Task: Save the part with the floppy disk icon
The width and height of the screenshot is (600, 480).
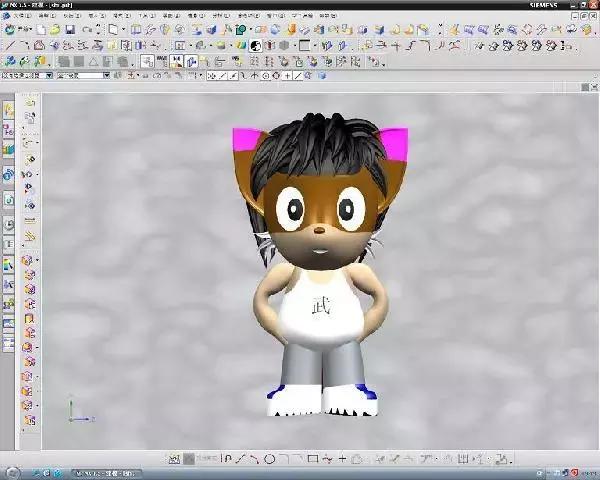Action: (x=69, y=30)
